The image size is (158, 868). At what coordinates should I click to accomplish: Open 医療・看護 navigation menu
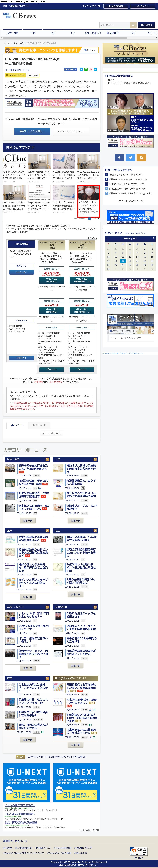tap(13, 33)
